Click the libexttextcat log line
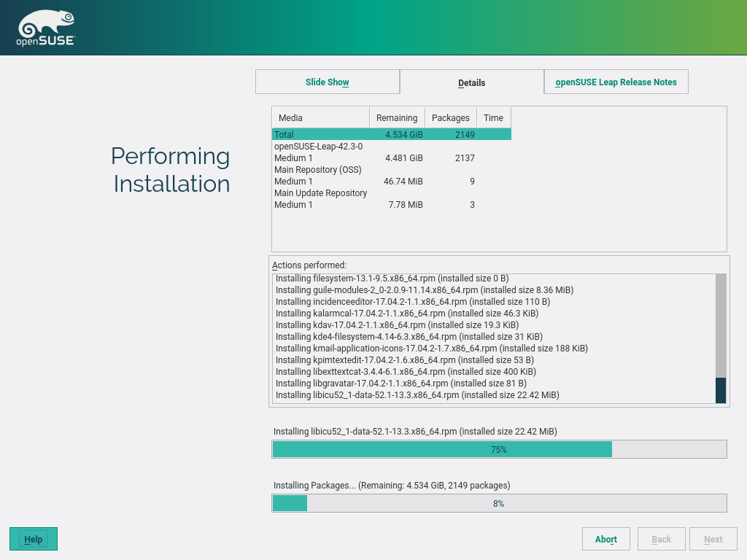Screen dimensions: 747x560 pos(406,371)
